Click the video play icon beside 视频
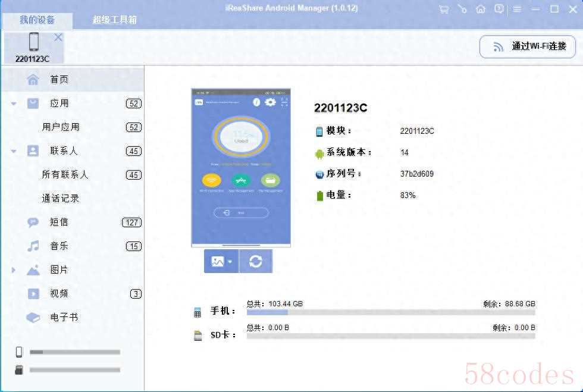The width and height of the screenshot is (583, 392). coord(33,294)
